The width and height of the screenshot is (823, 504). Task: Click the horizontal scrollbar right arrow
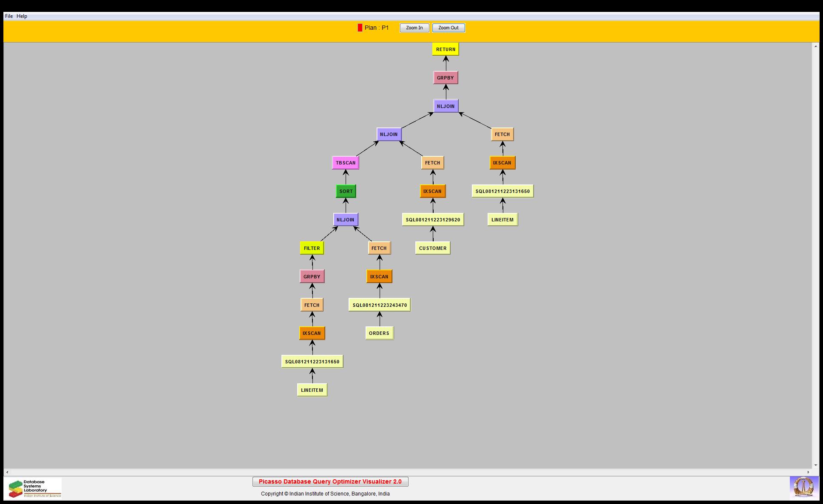click(809, 472)
